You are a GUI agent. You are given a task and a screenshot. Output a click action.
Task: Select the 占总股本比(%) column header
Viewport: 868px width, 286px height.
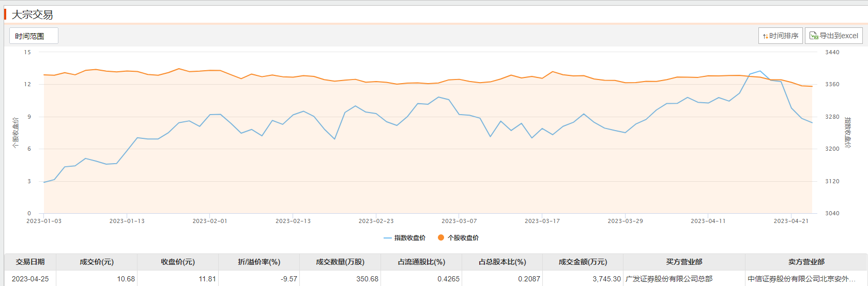point(502,262)
